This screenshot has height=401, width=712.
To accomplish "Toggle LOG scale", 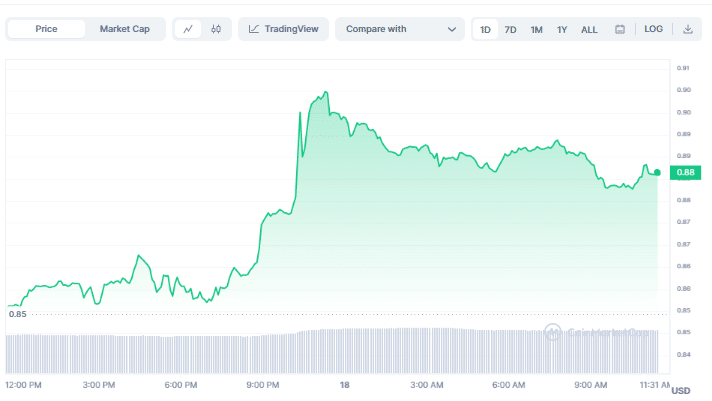I will (x=653, y=29).
